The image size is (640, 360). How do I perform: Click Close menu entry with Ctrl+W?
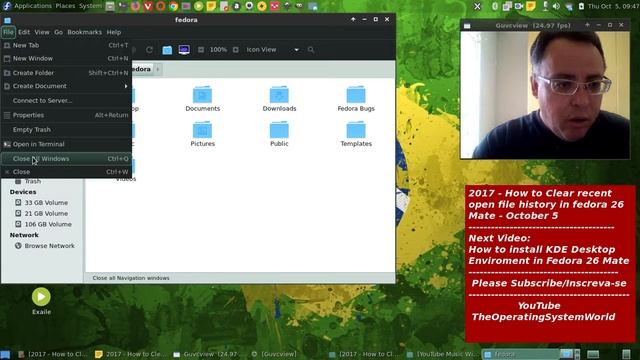pyautogui.click(x=66, y=172)
